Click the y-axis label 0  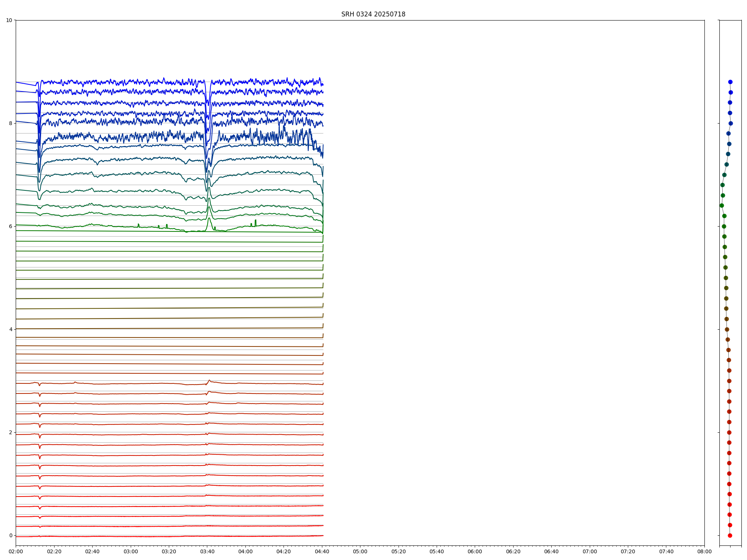[10, 535]
